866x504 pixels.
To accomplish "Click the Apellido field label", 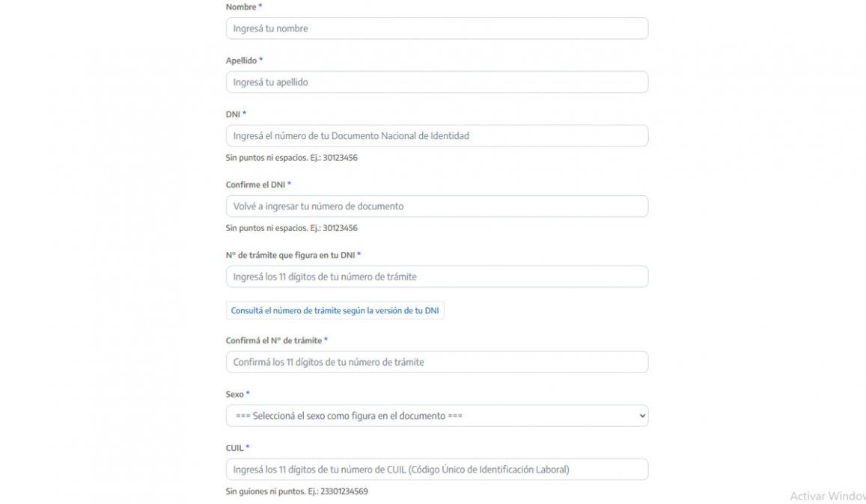I will 241,61.
